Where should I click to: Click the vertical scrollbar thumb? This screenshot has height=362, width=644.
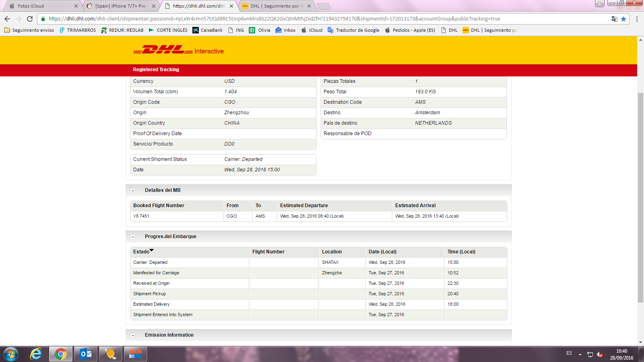tap(640, 197)
